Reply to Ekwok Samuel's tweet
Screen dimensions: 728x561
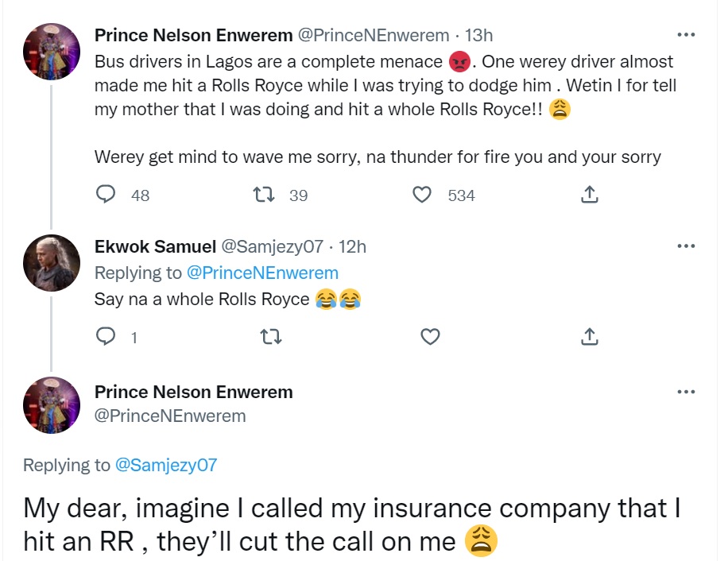106,337
